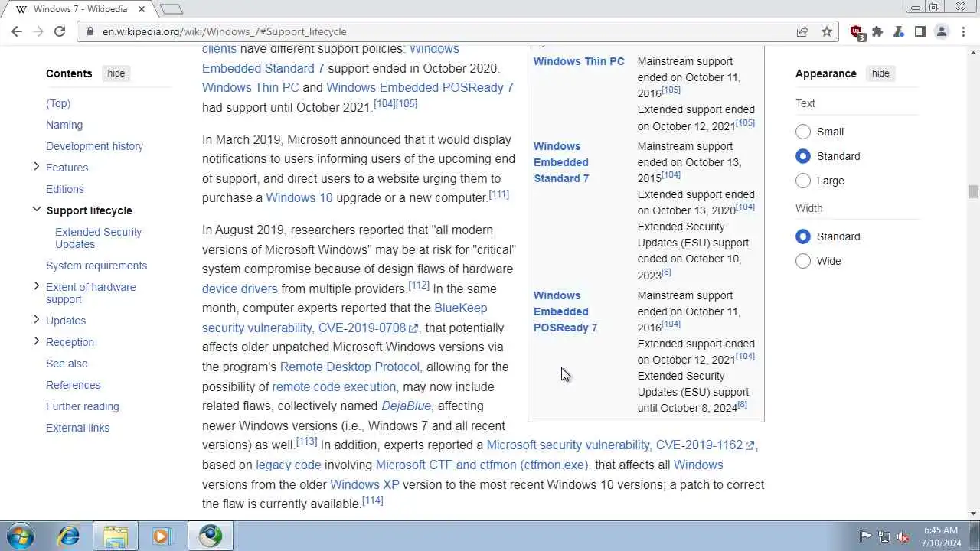Open the Windows 10 upgrade link
Viewport: 980px width, 551px height.
[x=299, y=197]
